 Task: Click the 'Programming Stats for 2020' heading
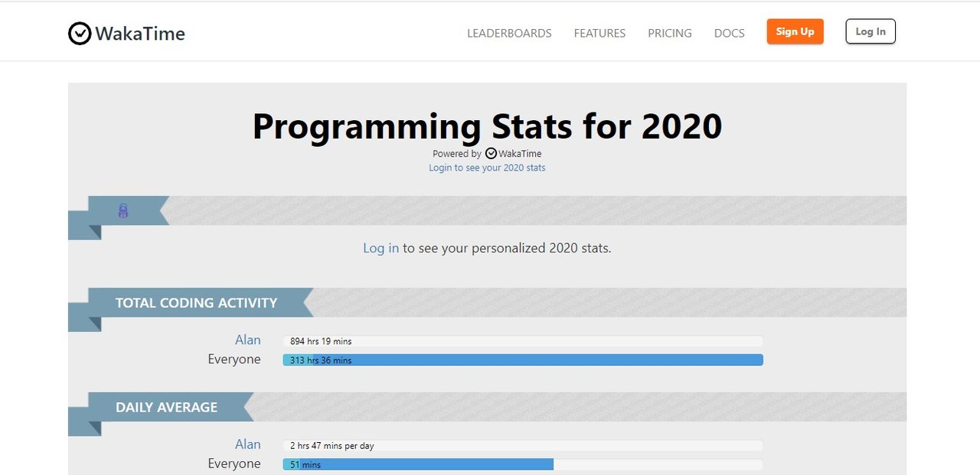coord(487,126)
